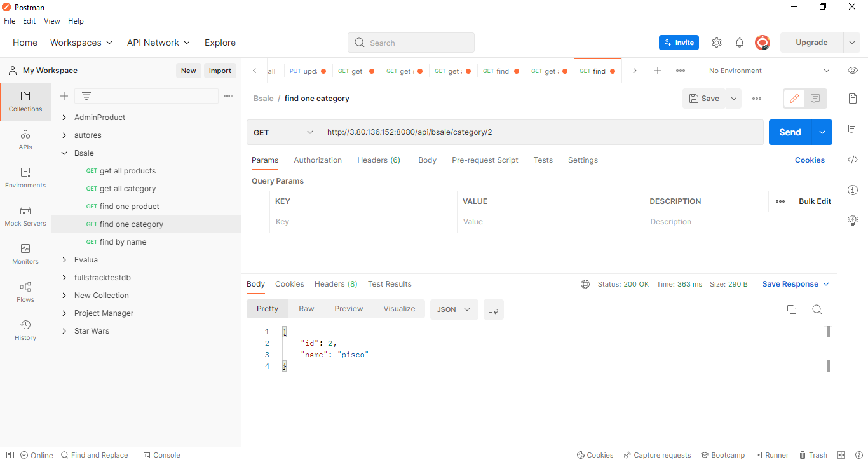Viewport: 868px width, 462px height.
Task: Collapse the Bsale collection
Action: 64,153
